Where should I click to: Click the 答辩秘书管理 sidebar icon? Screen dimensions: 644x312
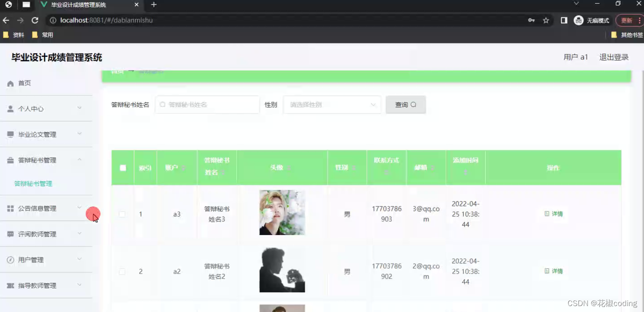point(10,160)
